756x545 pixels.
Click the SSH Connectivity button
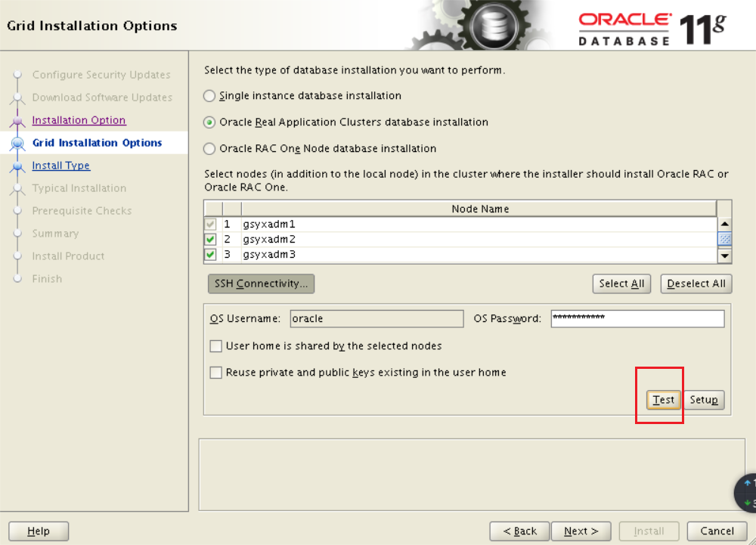click(x=261, y=283)
